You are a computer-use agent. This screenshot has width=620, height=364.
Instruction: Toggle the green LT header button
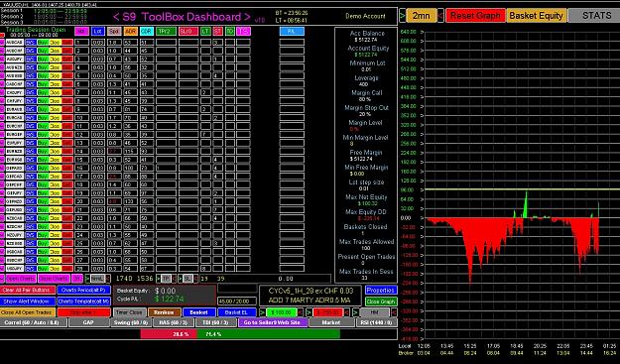pyautogui.click(x=205, y=31)
